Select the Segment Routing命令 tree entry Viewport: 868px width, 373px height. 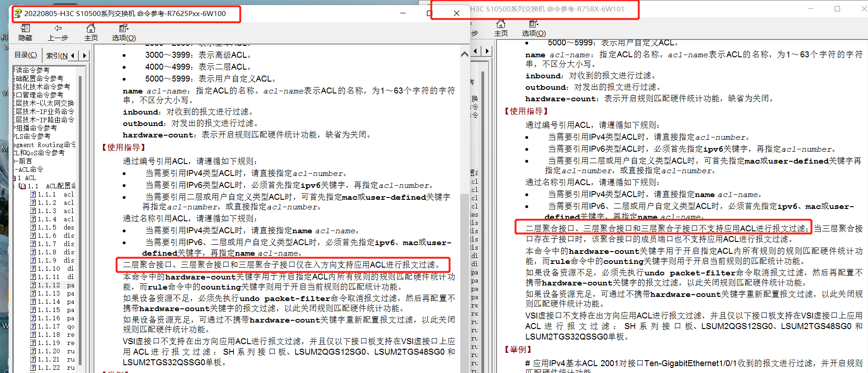[x=44, y=144]
